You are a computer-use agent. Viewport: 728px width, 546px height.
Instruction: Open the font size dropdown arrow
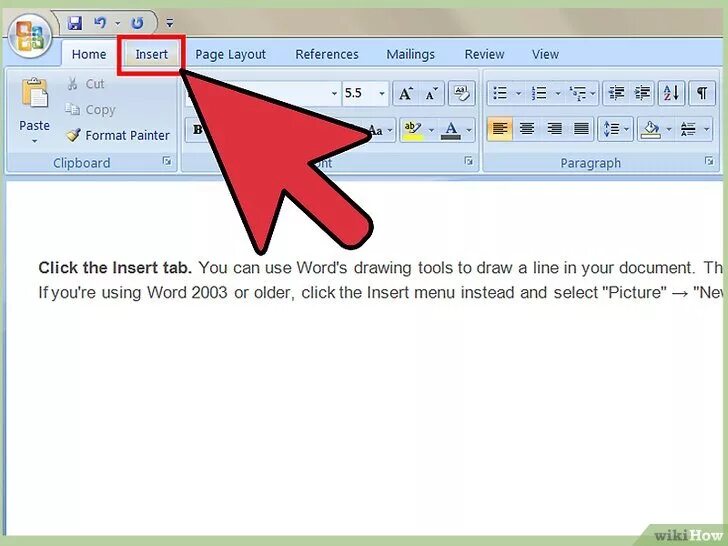click(x=382, y=93)
